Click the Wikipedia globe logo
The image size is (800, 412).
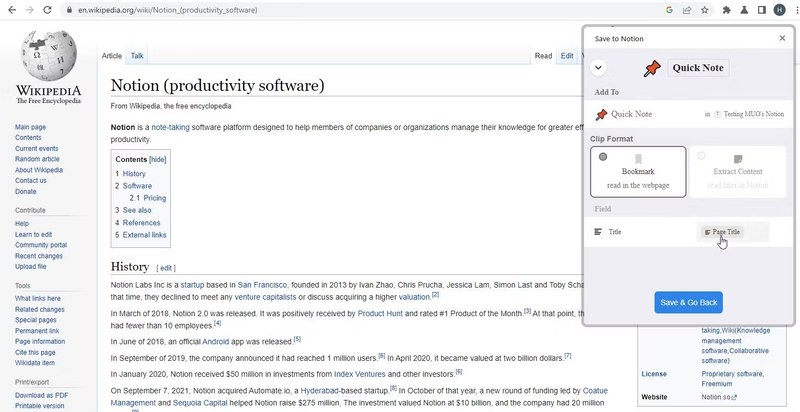[49, 55]
